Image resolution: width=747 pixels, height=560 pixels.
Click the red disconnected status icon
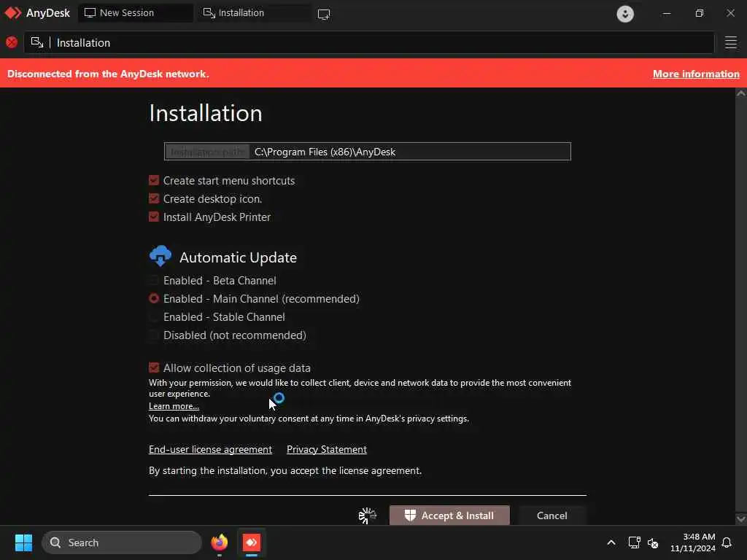coord(12,42)
